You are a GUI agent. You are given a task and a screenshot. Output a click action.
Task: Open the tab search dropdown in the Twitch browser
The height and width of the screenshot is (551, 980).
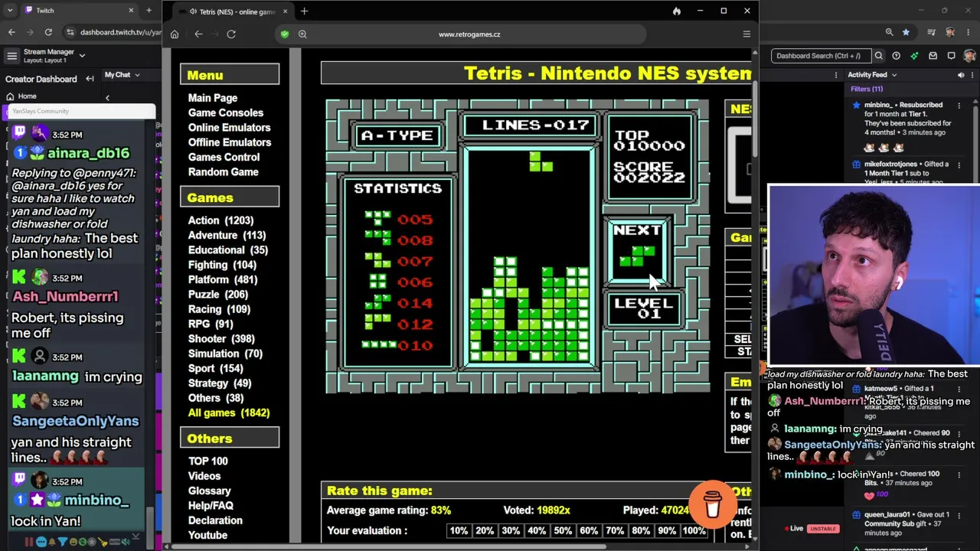(x=9, y=11)
